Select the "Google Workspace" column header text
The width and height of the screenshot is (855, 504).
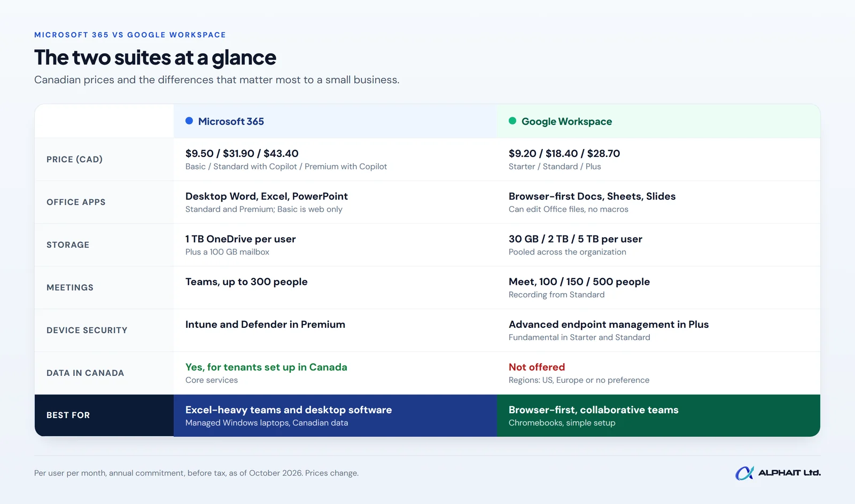[x=567, y=121]
